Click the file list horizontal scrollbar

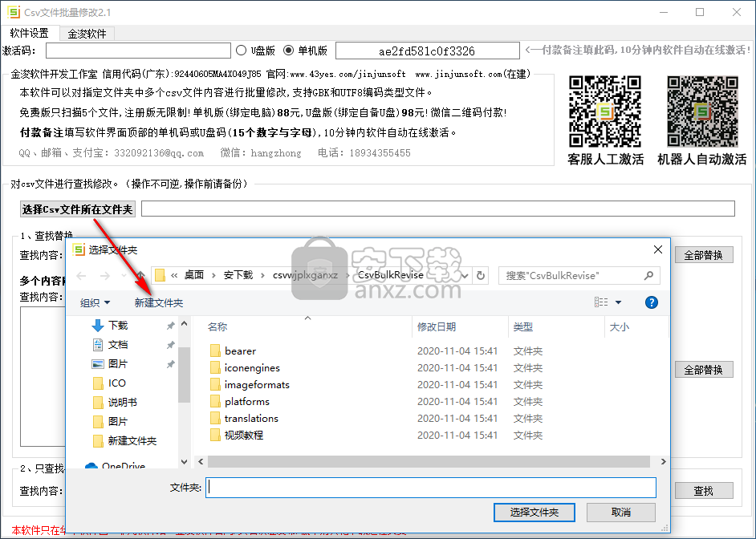429,461
